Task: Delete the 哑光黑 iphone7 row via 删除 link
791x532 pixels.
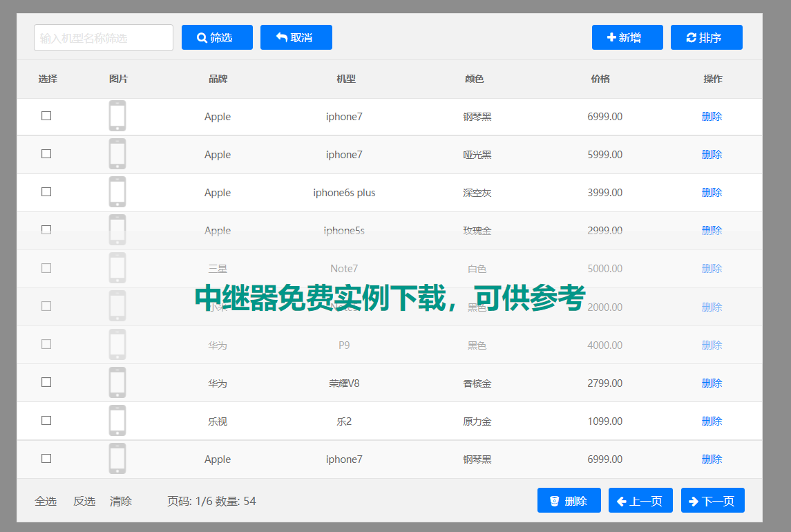Action: click(712, 155)
